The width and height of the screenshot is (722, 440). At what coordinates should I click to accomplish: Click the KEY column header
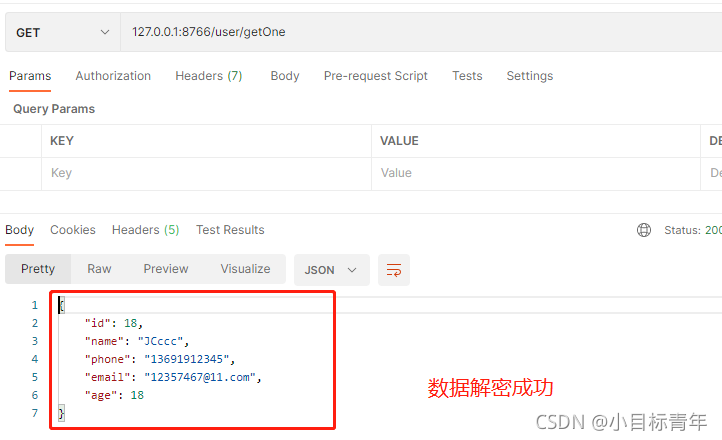62,141
